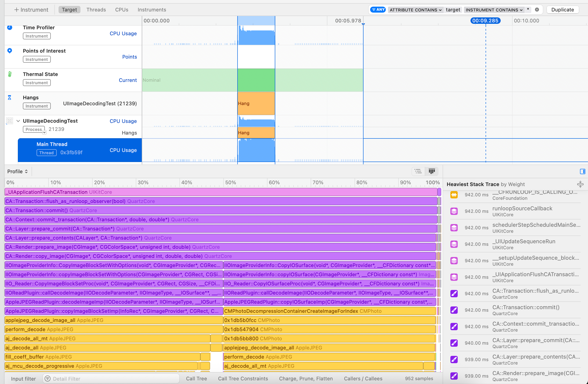This screenshot has height=384, width=588.
Task: Switch to the Threads tab
Action: 96,10
